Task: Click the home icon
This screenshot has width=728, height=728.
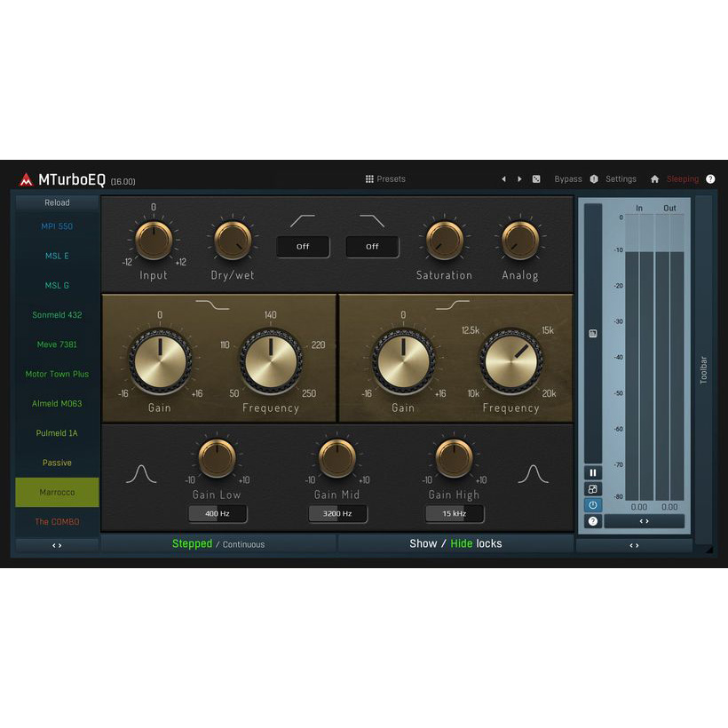Action: (x=654, y=179)
